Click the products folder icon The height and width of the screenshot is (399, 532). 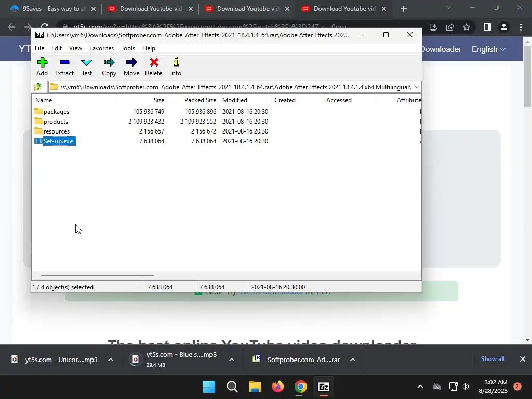tap(38, 121)
